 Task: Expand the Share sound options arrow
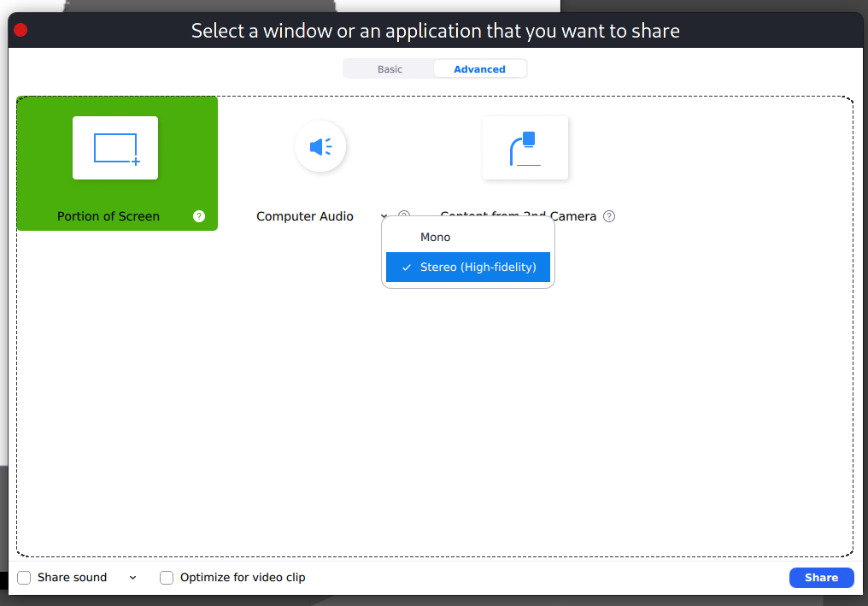[x=133, y=578]
